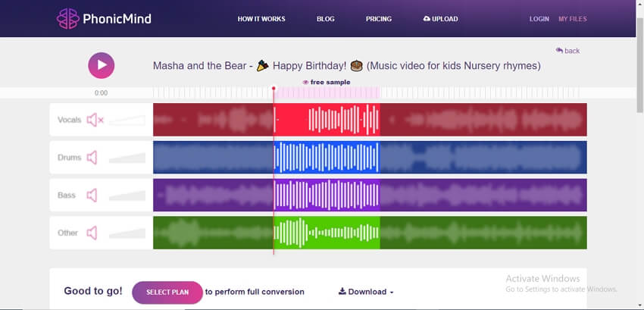Click the PhonicMind logo icon
The image size is (644, 310).
(x=67, y=19)
